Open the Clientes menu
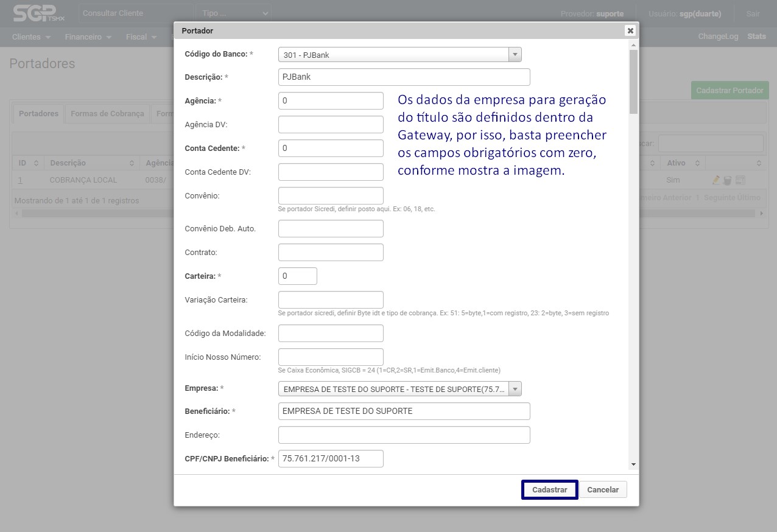 (30, 37)
